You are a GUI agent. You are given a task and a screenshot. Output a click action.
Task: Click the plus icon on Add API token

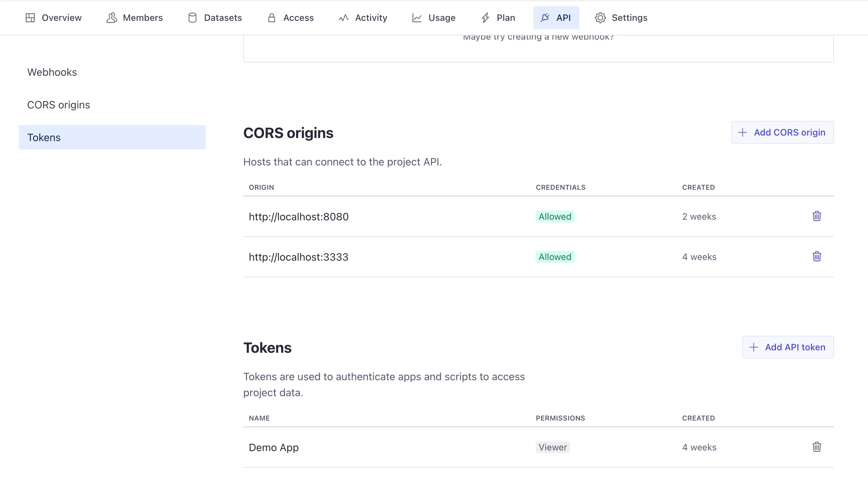pyautogui.click(x=753, y=347)
